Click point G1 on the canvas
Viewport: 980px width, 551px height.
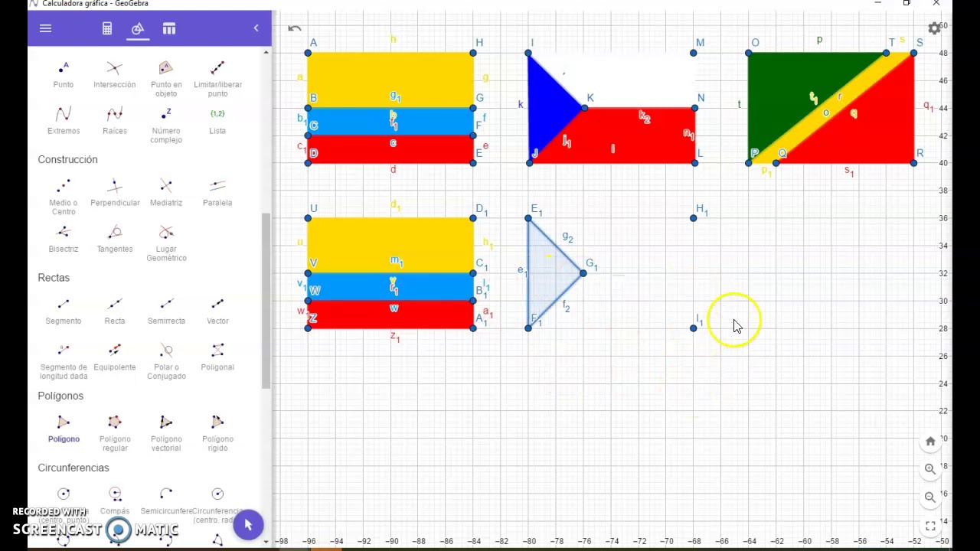click(x=583, y=273)
